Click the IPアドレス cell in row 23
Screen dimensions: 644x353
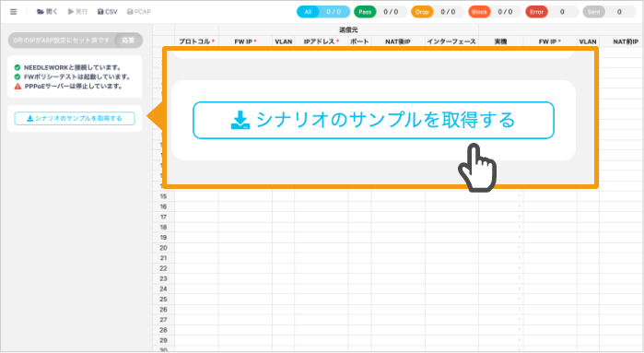coord(322,278)
